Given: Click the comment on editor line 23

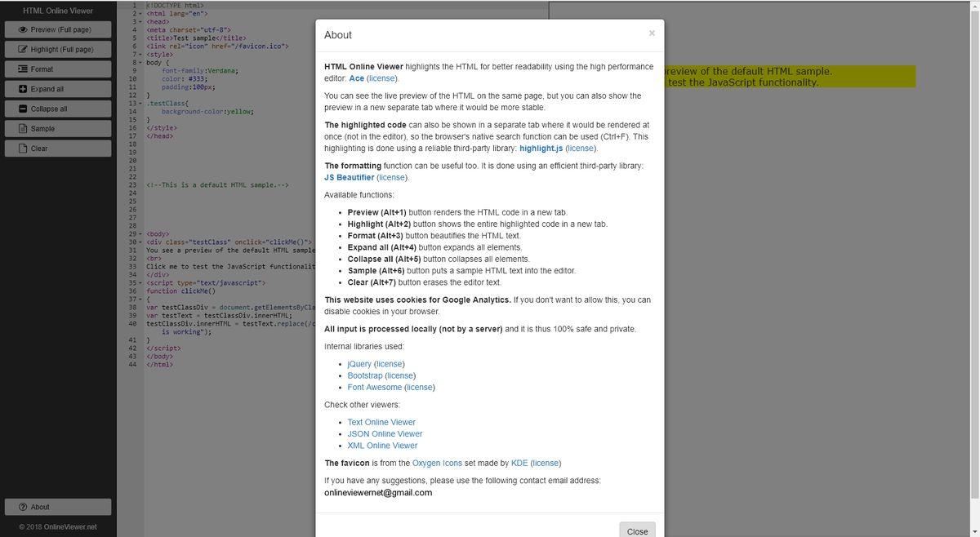Looking at the screenshot, I should (217, 185).
